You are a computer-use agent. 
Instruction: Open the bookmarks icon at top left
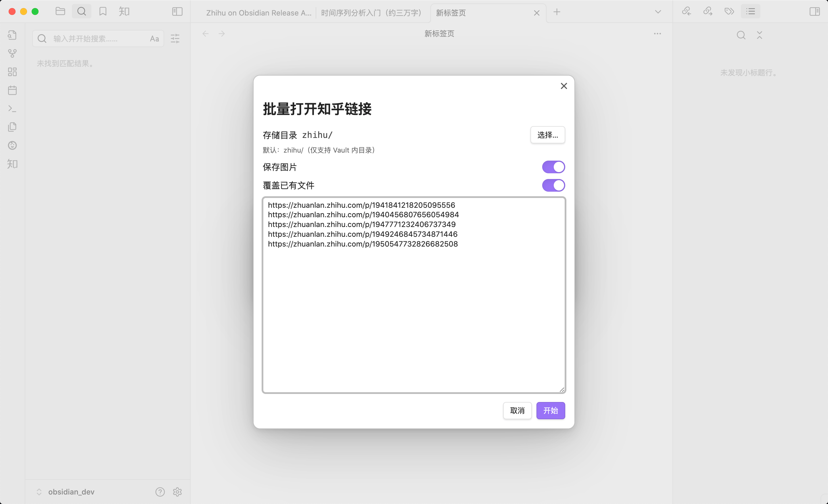click(x=103, y=11)
